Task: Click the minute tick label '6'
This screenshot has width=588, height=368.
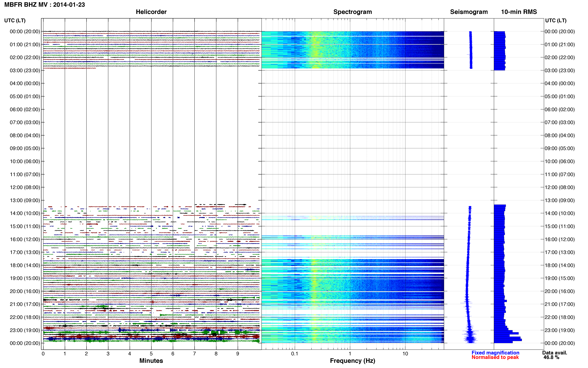Action: point(173,354)
